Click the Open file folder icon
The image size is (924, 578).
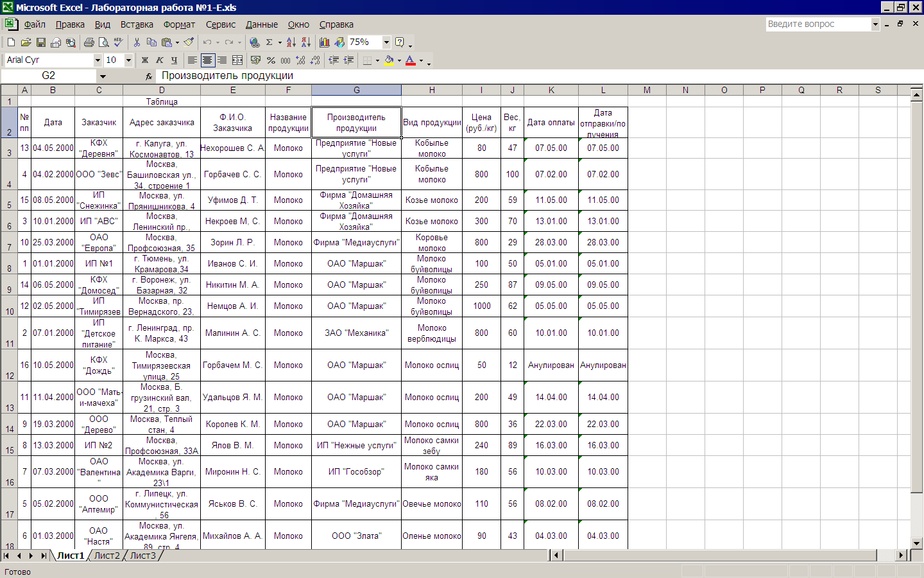click(x=26, y=42)
